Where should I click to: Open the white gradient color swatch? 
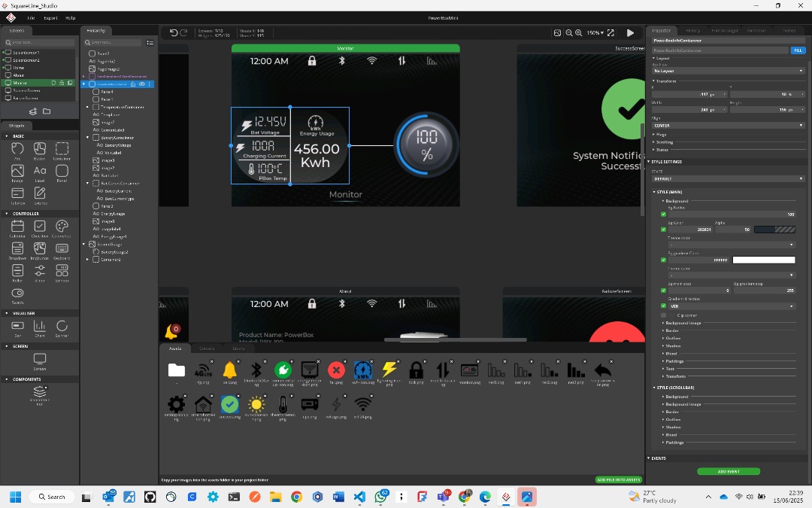[x=763, y=260]
